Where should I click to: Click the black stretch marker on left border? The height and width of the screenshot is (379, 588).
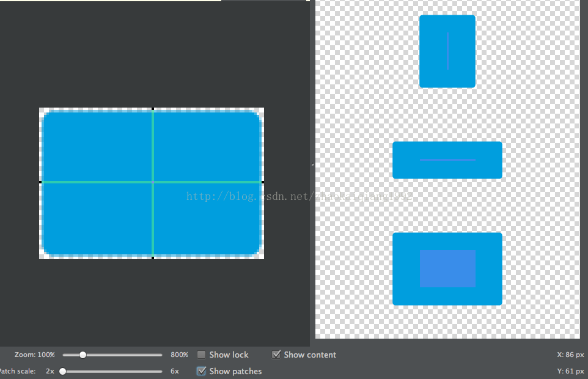click(x=40, y=182)
